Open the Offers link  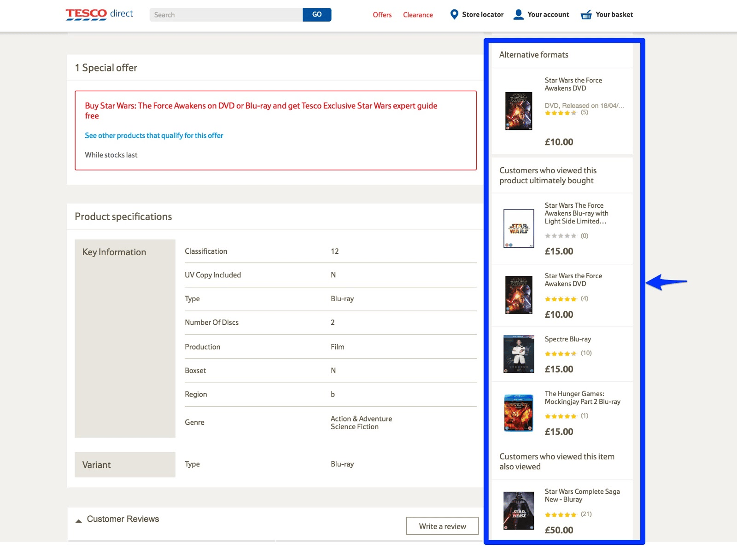[382, 15]
